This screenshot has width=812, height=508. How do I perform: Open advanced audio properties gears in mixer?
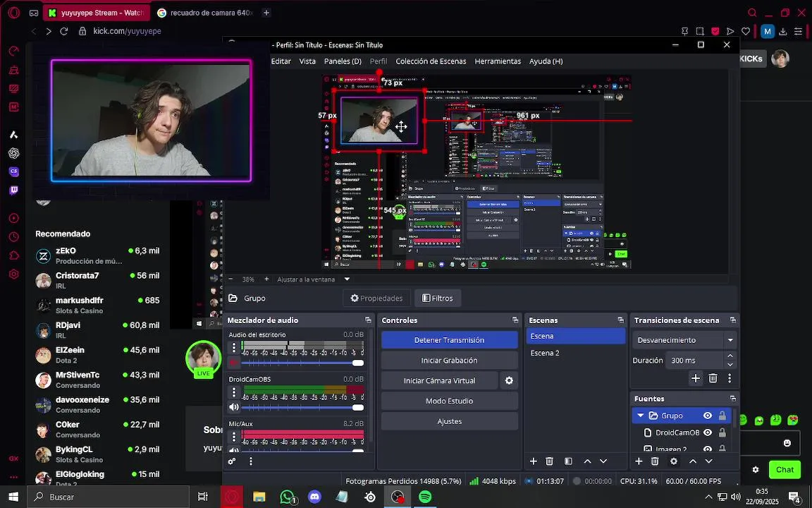(x=232, y=461)
